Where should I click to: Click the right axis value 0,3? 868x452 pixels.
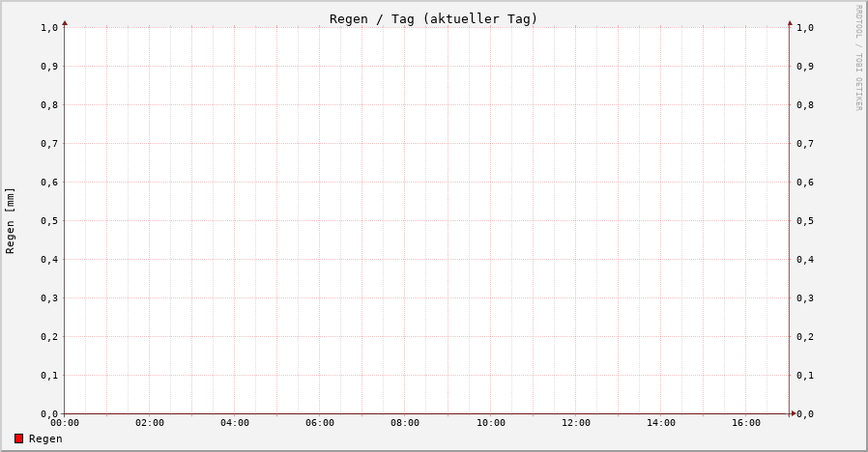805,298
